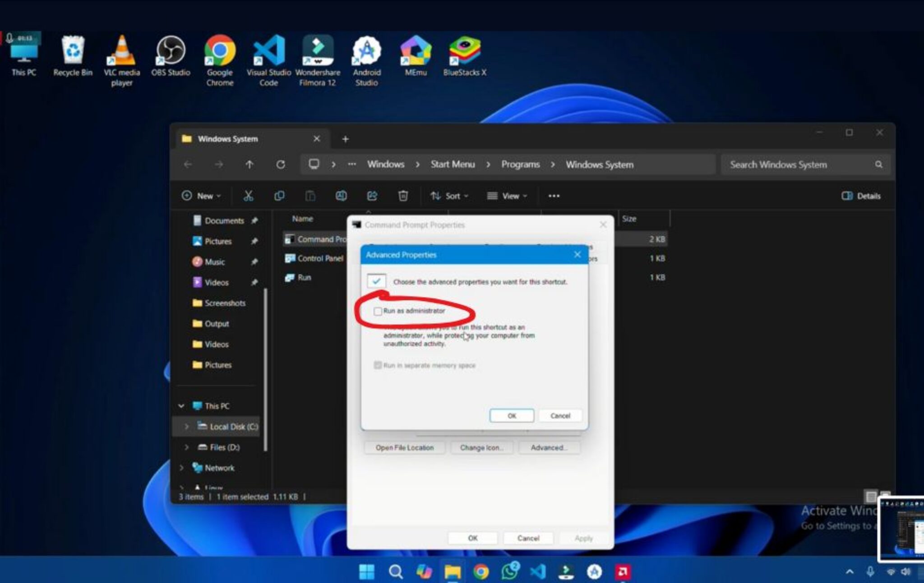Click the Delete (trash) icon in the toolbar

403,196
